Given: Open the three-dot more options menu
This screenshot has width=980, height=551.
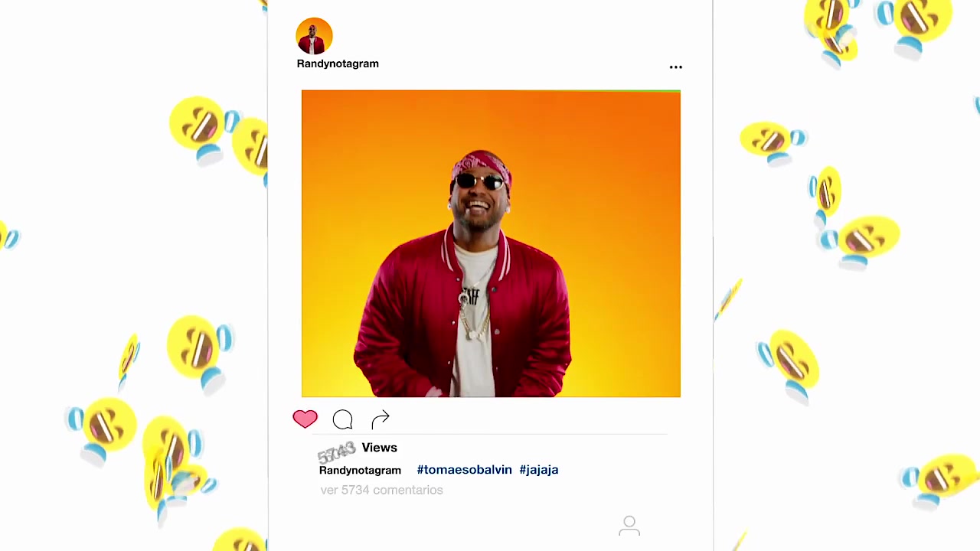Looking at the screenshot, I should 675,67.
